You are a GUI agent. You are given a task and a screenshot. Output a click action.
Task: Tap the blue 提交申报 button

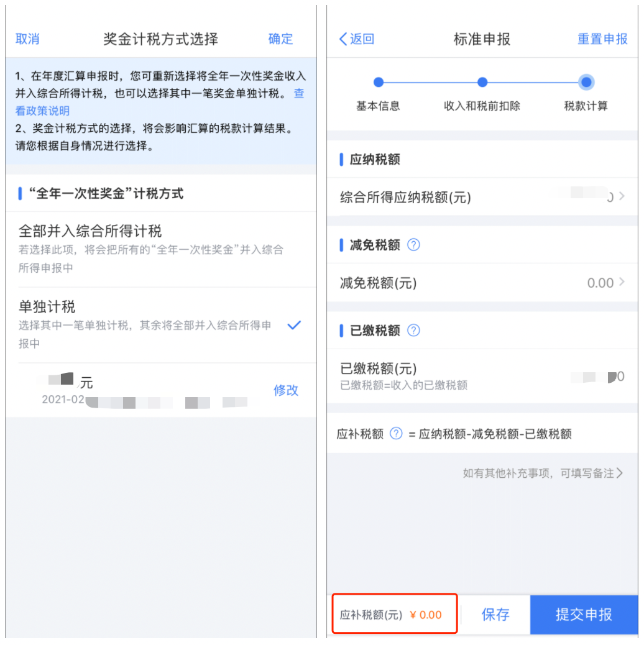tap(584, 615)
